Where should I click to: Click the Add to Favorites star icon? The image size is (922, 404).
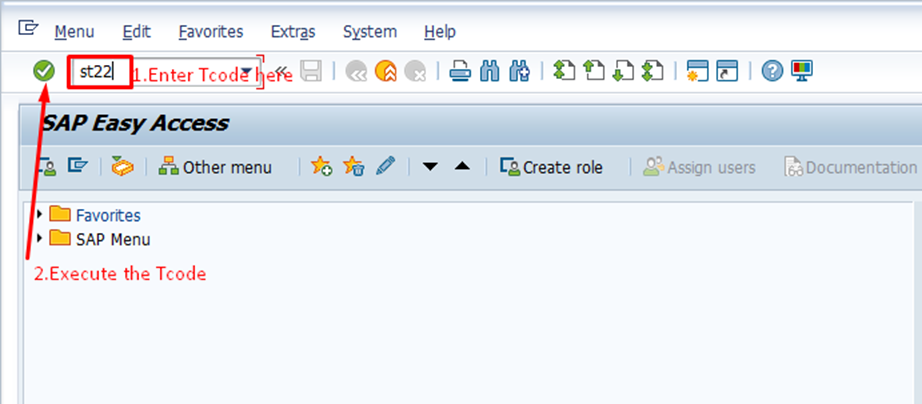click(322, 167)
